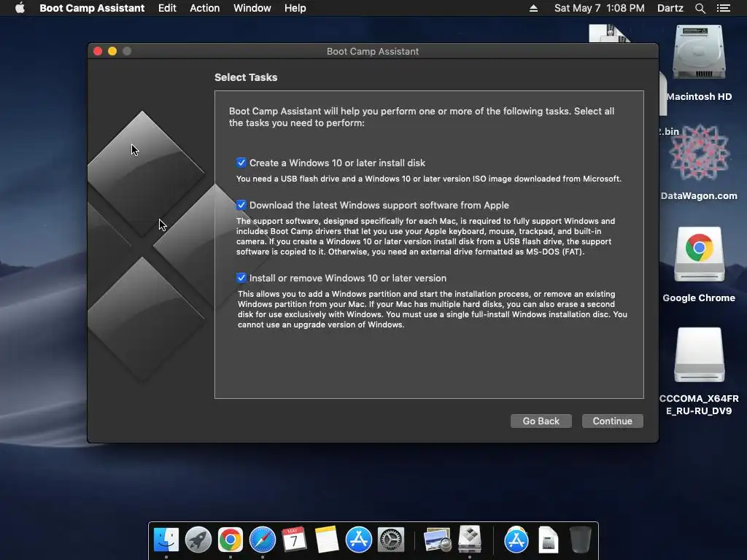This screenshot has height=560, width=747.
Task: Close the Boot Camp Assistant window
Action: pyautogui.click(x=98, y=51)
